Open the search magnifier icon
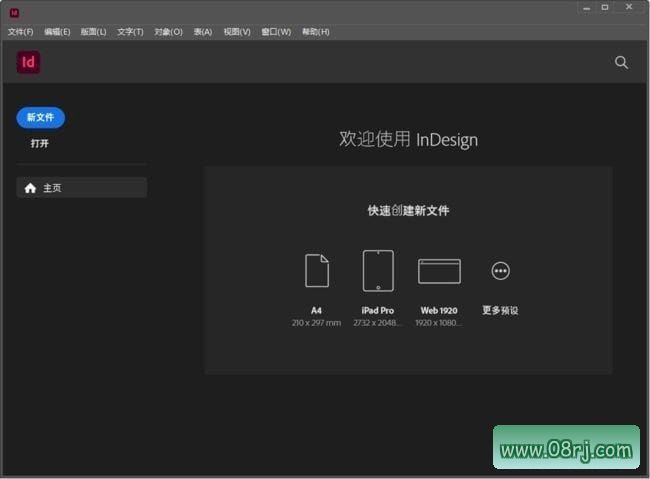This screenshot has height=479, width=650. pos(621,63)
